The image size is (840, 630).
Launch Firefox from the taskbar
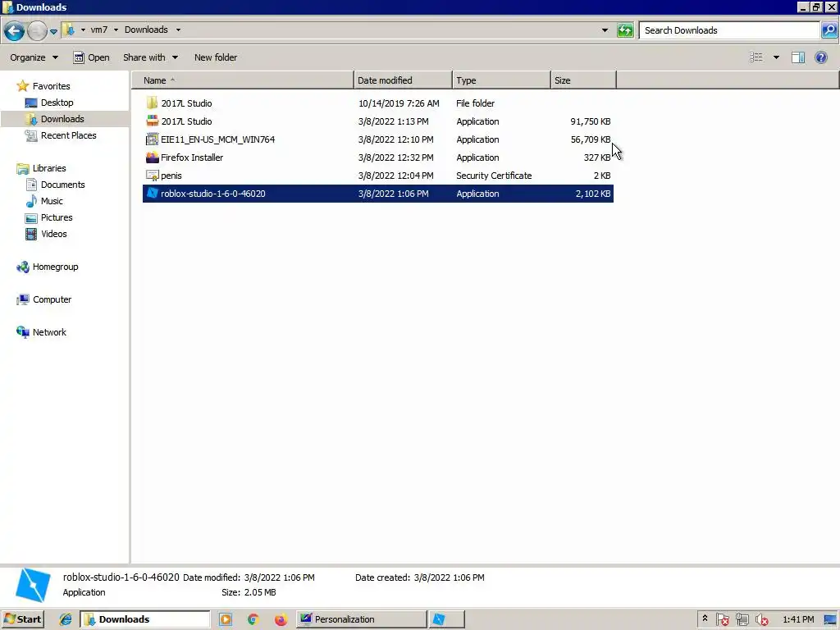coord(281,619)
